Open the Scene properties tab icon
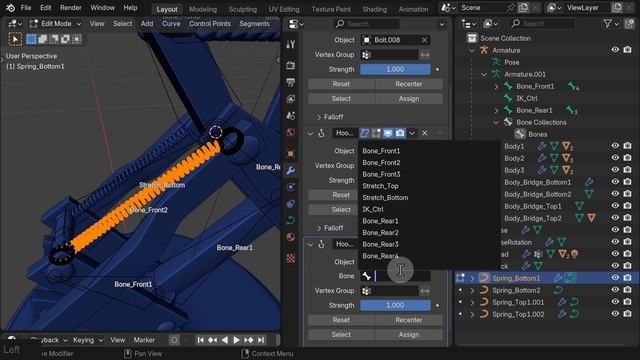This screenshot has height=360, width=640. click(290, 116)
